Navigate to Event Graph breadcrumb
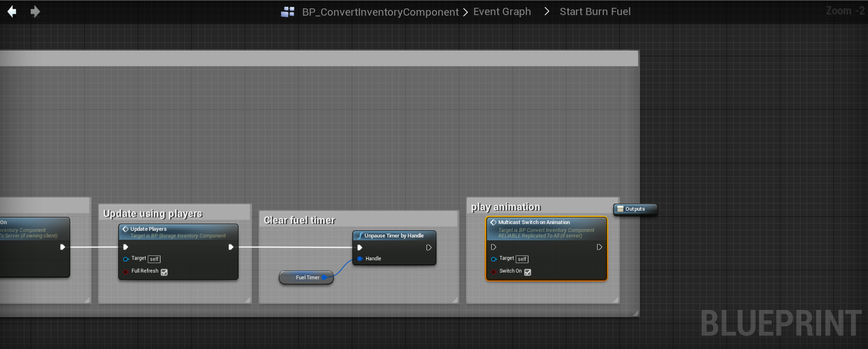The image size is (868, 349). [502, 12]
